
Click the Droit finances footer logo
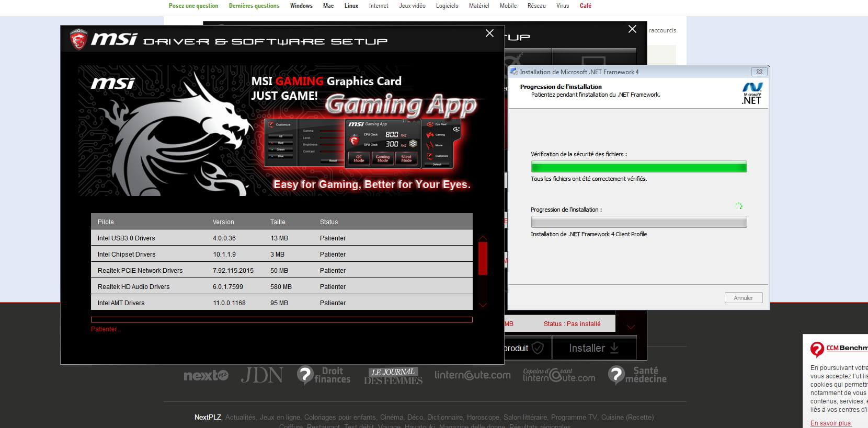coord(324,375)
